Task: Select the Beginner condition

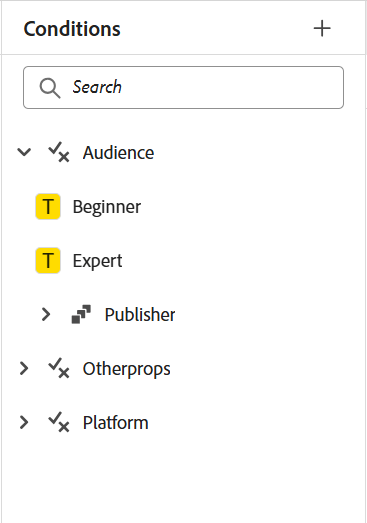Action: 107,207
